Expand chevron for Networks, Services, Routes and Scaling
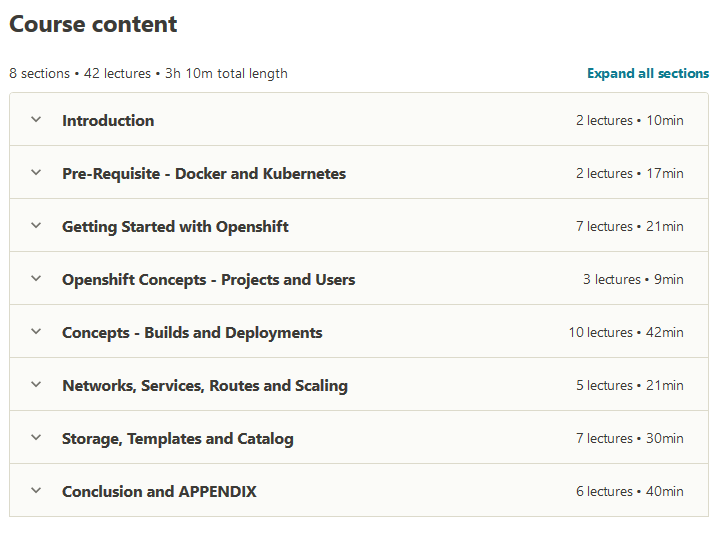This screenshot has width=722, height=534. coord(36,385)
